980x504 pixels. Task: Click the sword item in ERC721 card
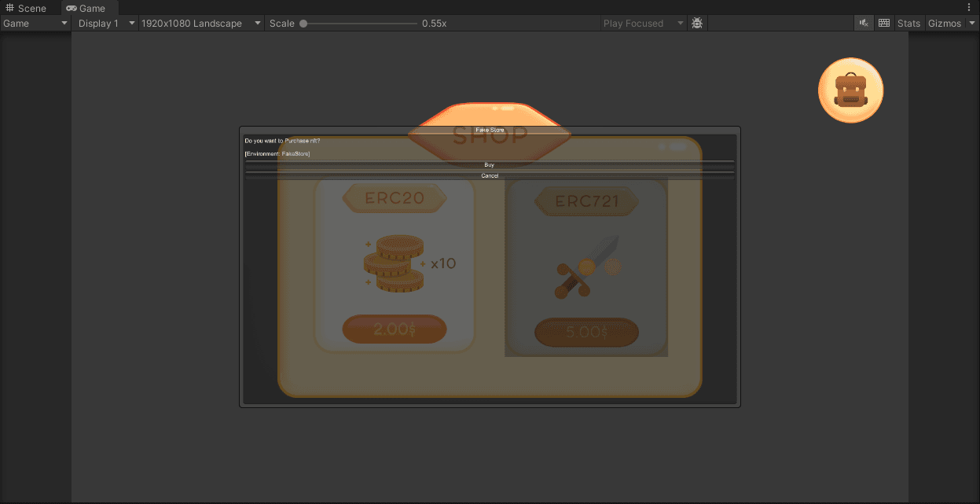[586, 267]
